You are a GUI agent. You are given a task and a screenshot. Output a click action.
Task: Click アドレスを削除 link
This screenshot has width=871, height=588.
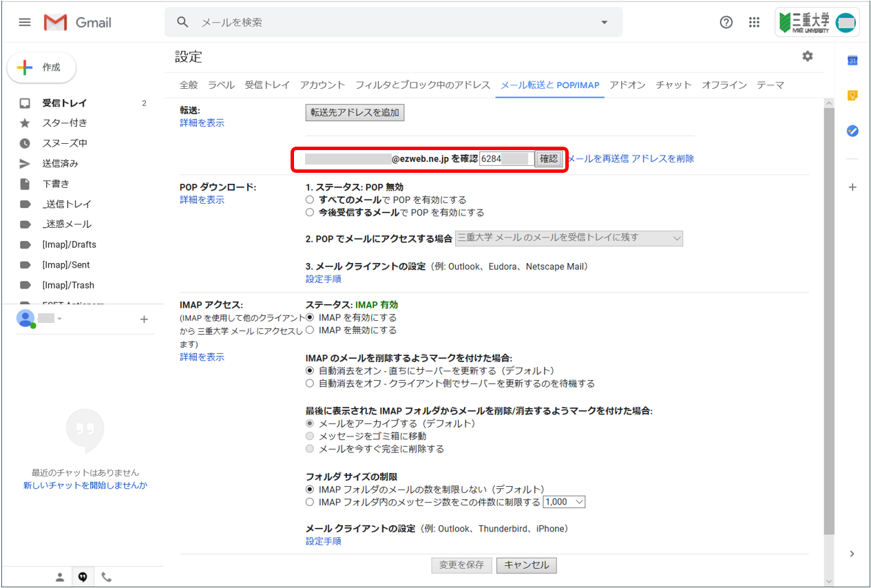point(663,159)
